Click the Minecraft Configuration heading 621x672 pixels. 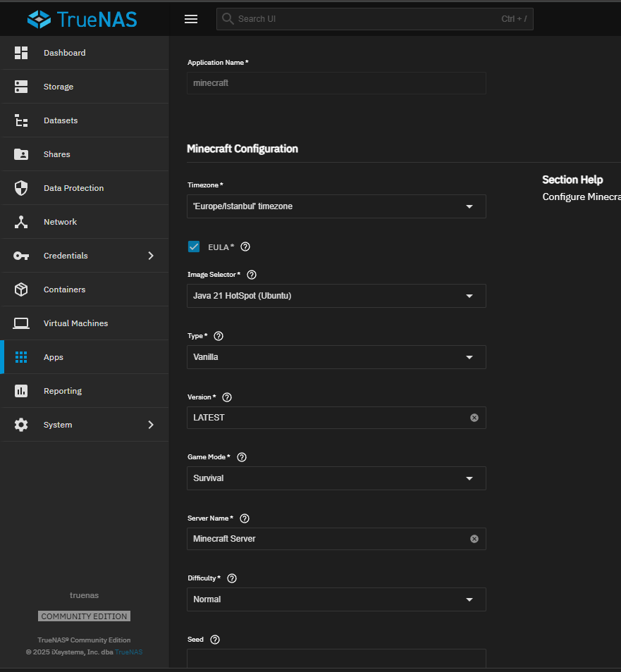pos(242,149)
